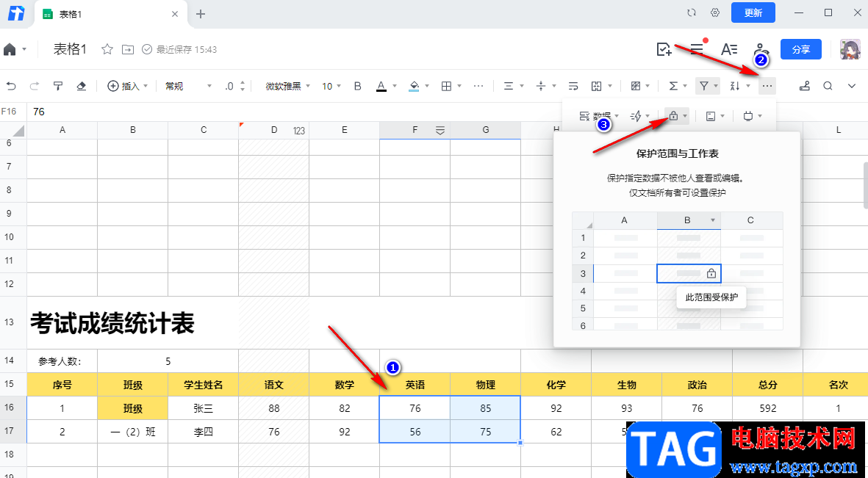868x478 pixels.
Task: Close the 表格1 tab
Action: tap(174, 14)
